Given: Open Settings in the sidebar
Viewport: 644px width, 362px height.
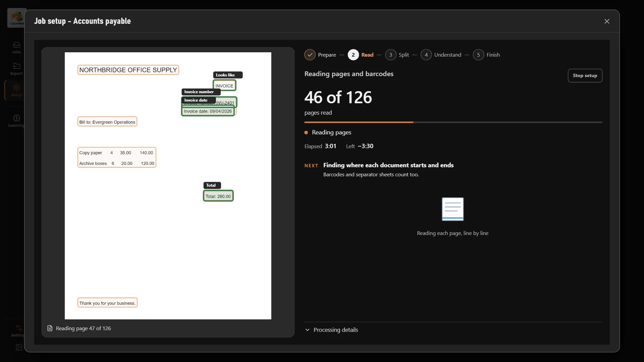Looking at the screenshot, I should [17, 330].
